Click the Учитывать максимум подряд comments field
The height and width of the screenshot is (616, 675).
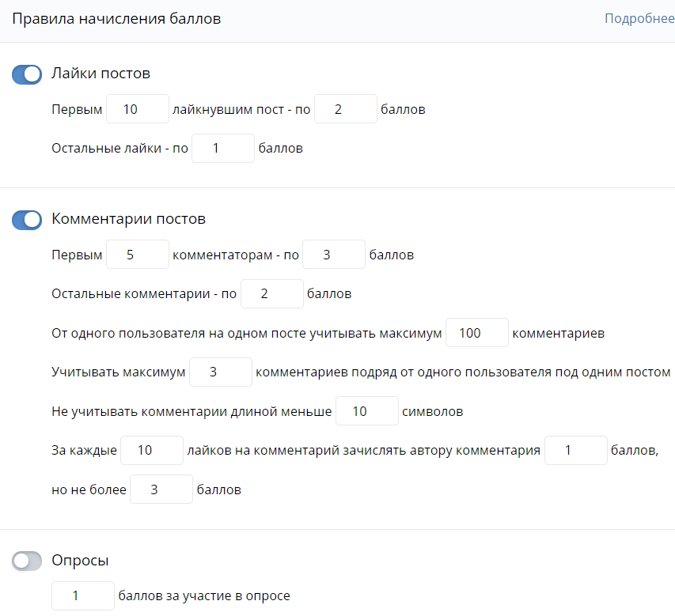(x=221, y=372)
